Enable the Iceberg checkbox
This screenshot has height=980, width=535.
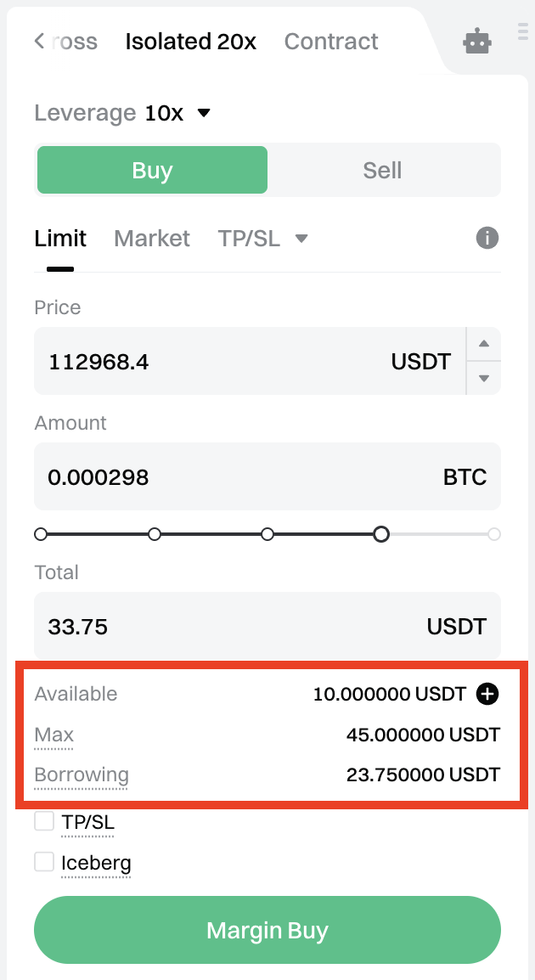pos(44,862)
